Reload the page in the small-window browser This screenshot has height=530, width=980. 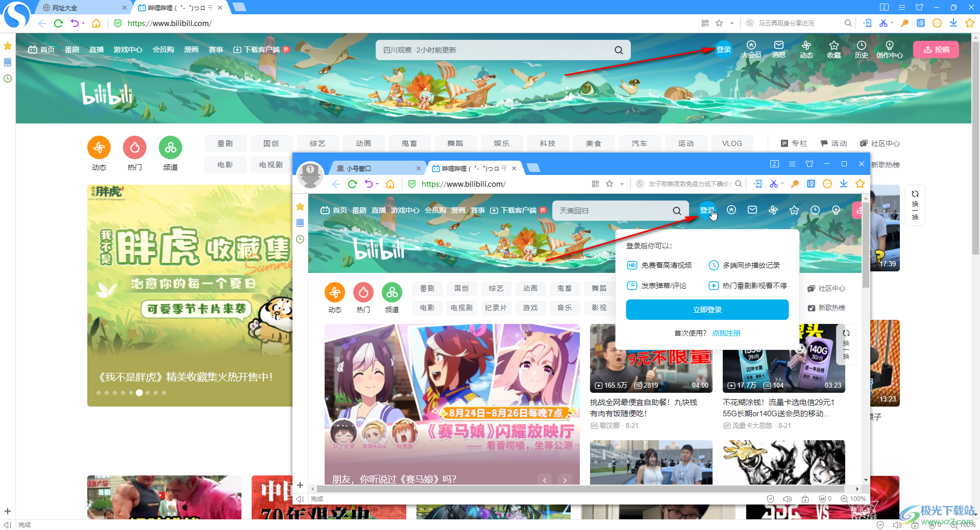[x=352, y=184]
